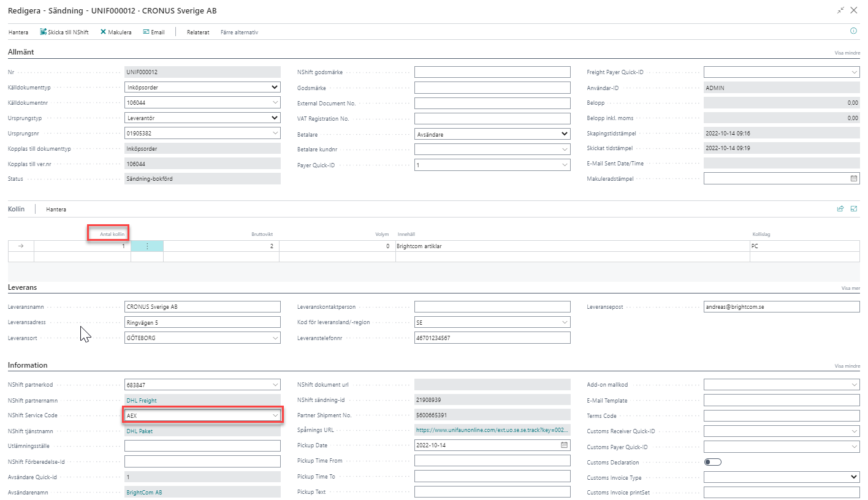Image resolution: width=868 pixels, height=500 pixels.
Task: Open the Relaterat menu
Action: [x=198, y=32]
